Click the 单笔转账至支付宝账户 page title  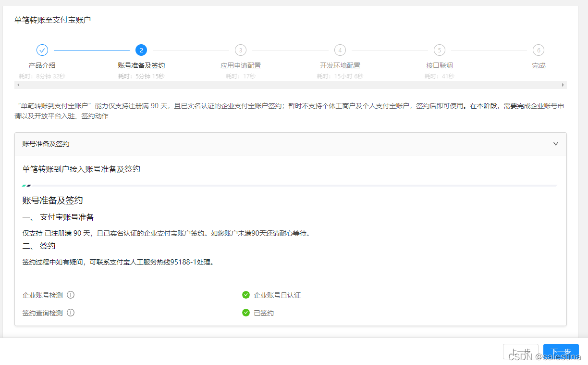coord(53,20)
